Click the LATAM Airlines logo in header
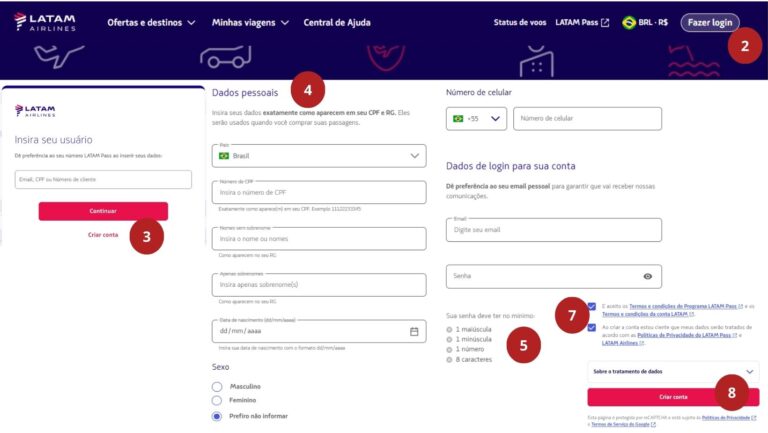This screenshot has height=433, width=768. 45,23
